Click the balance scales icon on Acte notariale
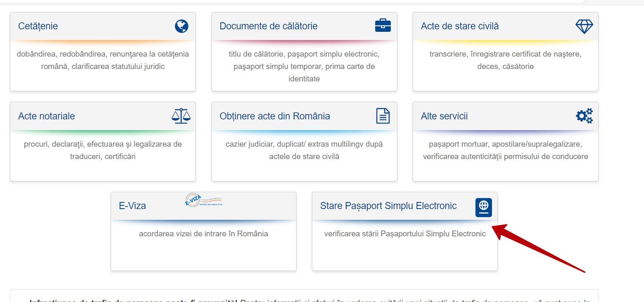Image resolution: width=644 pixels, height=302 pixels. pos(181,116)
